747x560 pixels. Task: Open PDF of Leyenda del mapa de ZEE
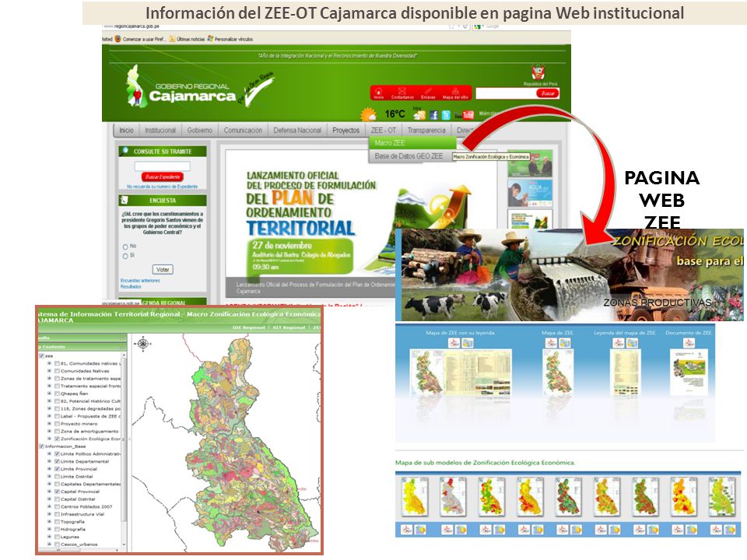click(619, 342)
